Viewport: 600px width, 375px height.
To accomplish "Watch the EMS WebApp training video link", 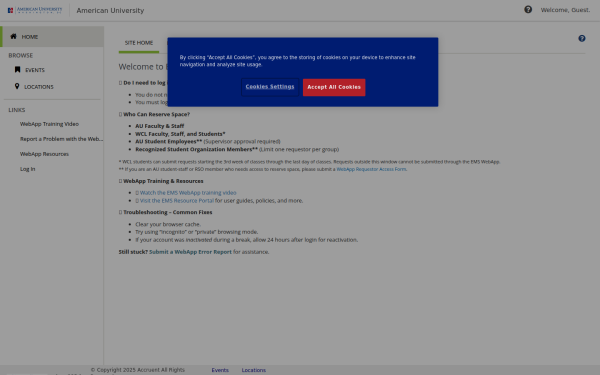I will pos(188,192).
